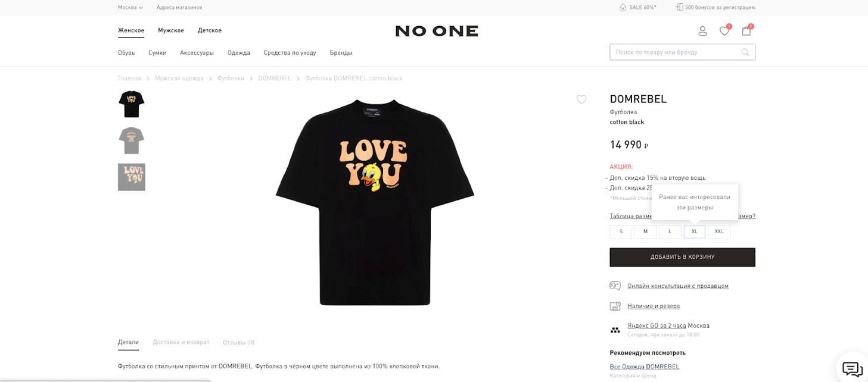Viewport: 868px width, 382px height.
Task: Open favorites via the heart icon
Action: (x=724, y=31)
